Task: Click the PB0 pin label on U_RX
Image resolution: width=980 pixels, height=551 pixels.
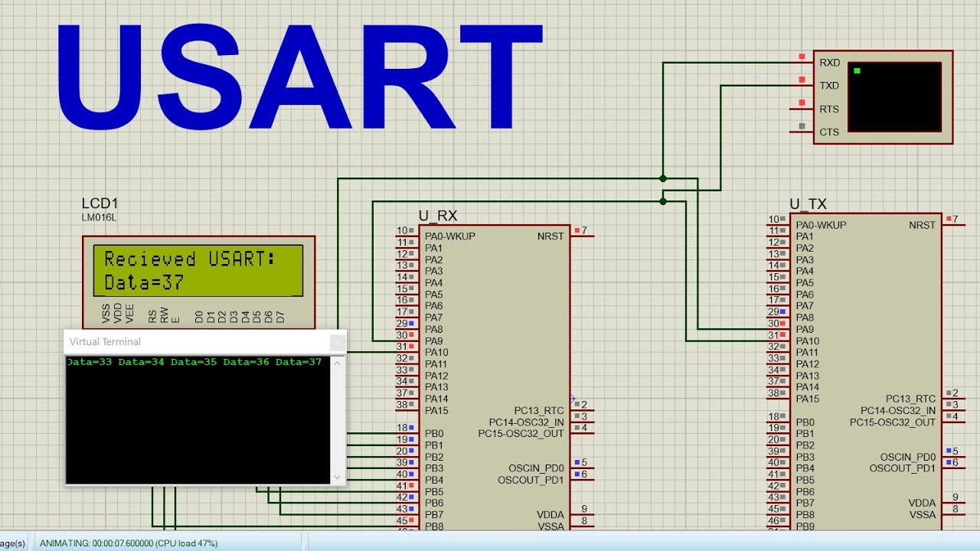Action: [x=433, y=434]
